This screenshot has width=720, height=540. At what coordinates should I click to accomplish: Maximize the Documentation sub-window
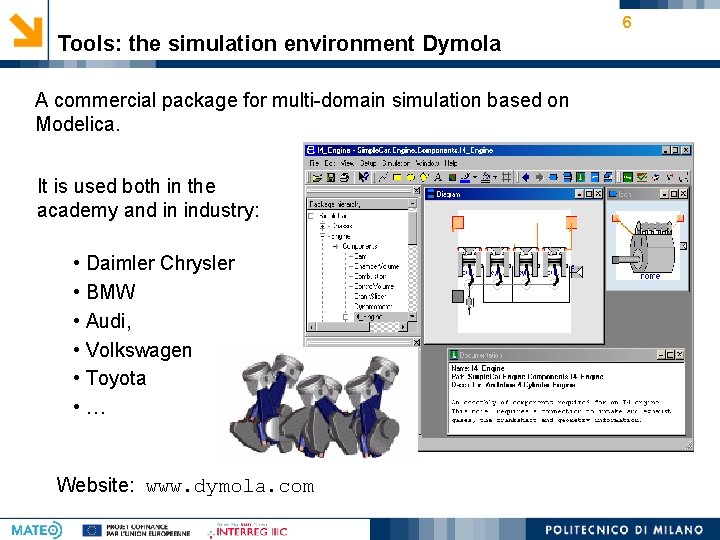tap(670, 355)
